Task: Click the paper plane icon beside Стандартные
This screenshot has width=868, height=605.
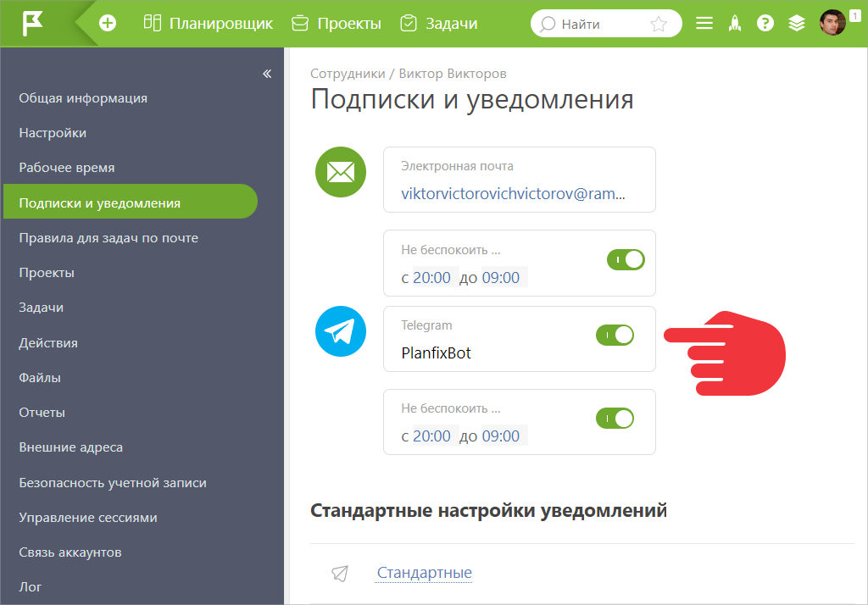Action: 340,574
